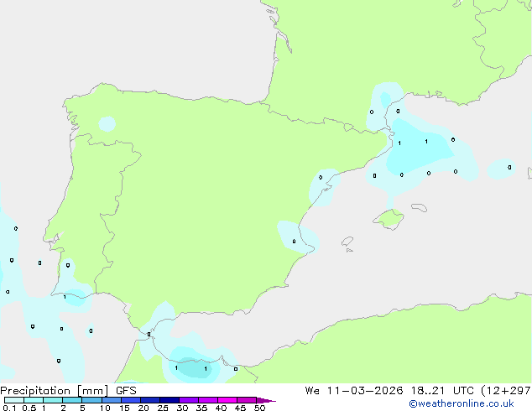The height and width of the screenshot is (411, 532).
Task: Click the legend scale label '40'
Action: pyautogui.click(x=221, y=408)
